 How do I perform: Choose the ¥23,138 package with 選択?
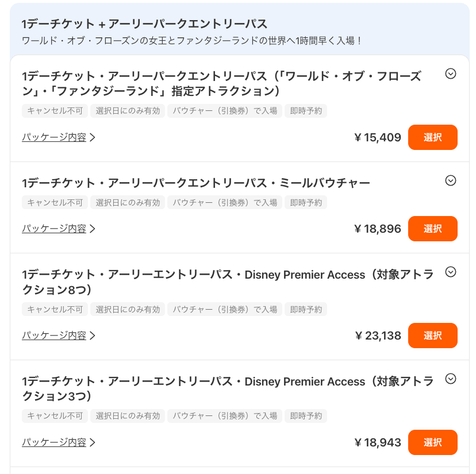[432, 336]
